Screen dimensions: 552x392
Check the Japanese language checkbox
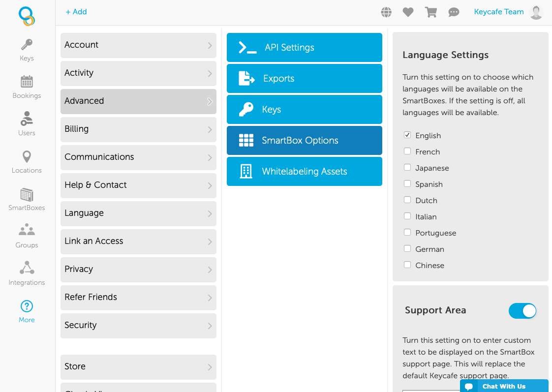(407, 167)
